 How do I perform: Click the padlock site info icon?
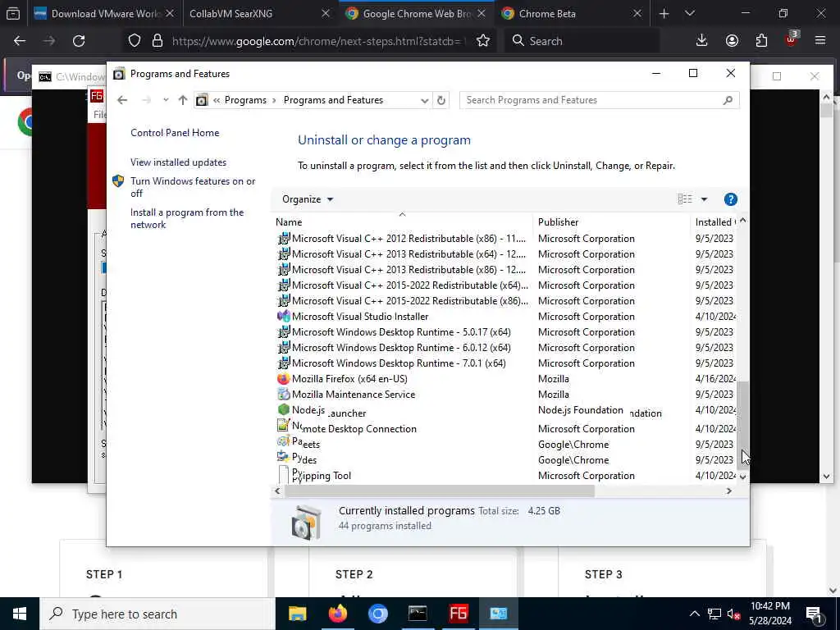(157, 41)
